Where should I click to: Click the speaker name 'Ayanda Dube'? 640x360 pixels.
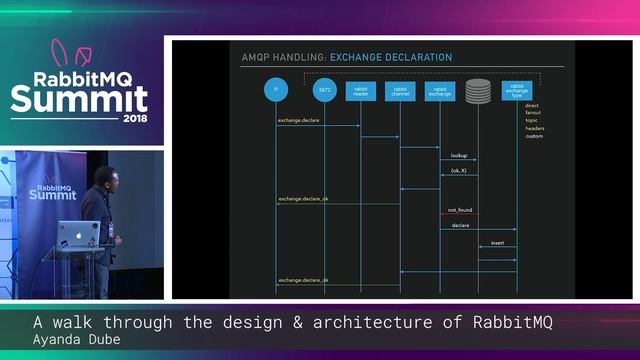tap(77, 340)
